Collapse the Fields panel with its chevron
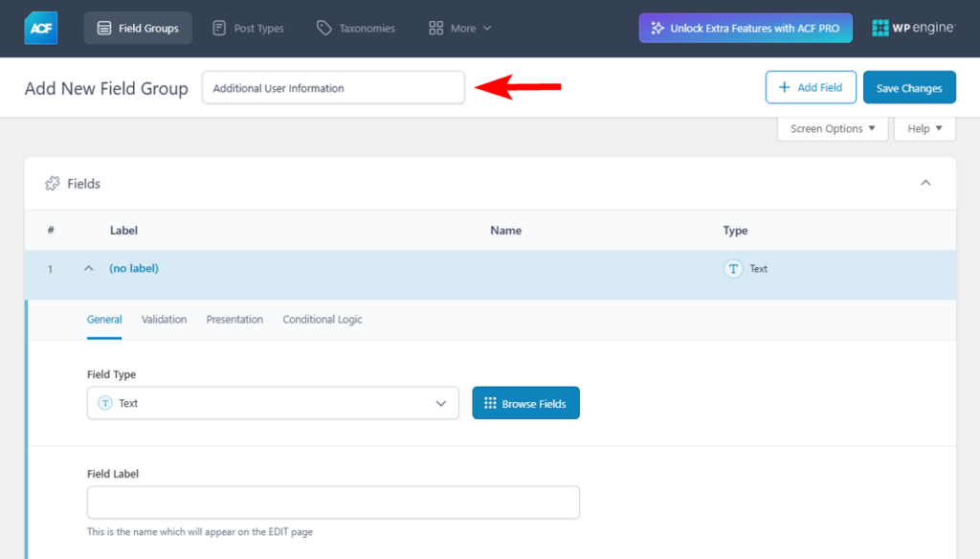The height and width of the screenshot is (559, 980). point(924,182)
